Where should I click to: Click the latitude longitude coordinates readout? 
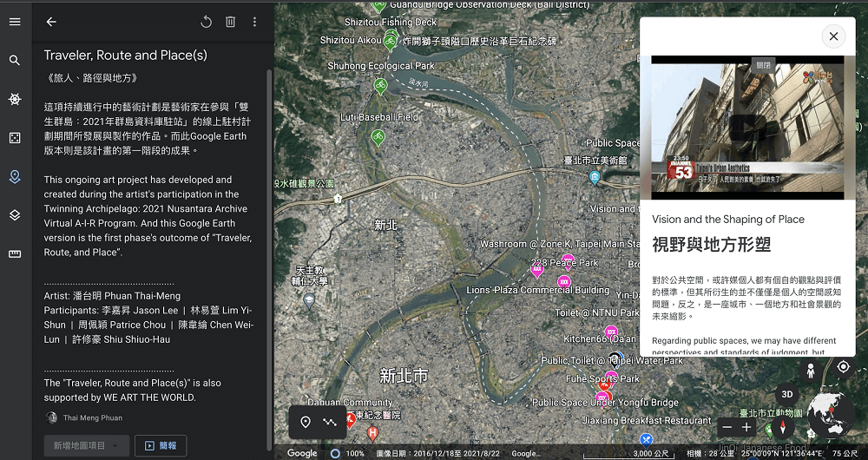pyautogui.click(x=782, y=453)
